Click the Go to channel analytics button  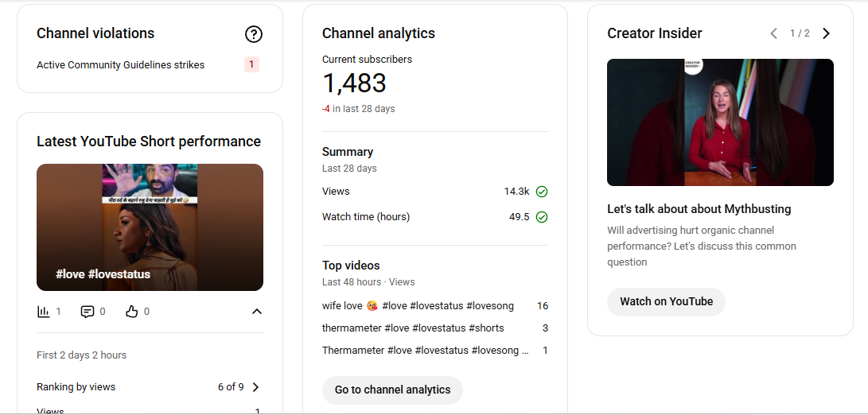(x=392, y=390)
